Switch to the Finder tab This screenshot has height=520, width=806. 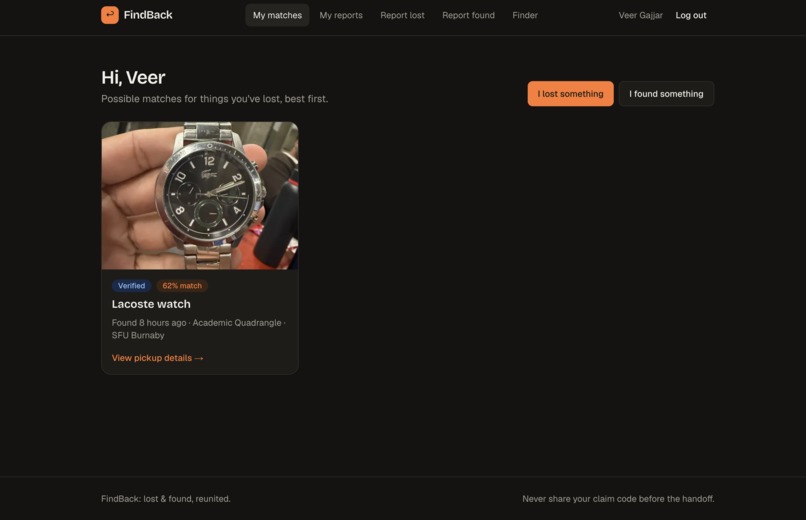click(525, 15)
